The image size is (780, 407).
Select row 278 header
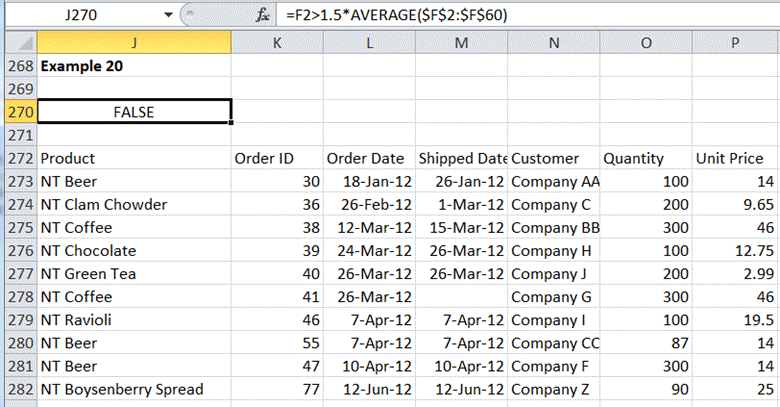[18, 296]
